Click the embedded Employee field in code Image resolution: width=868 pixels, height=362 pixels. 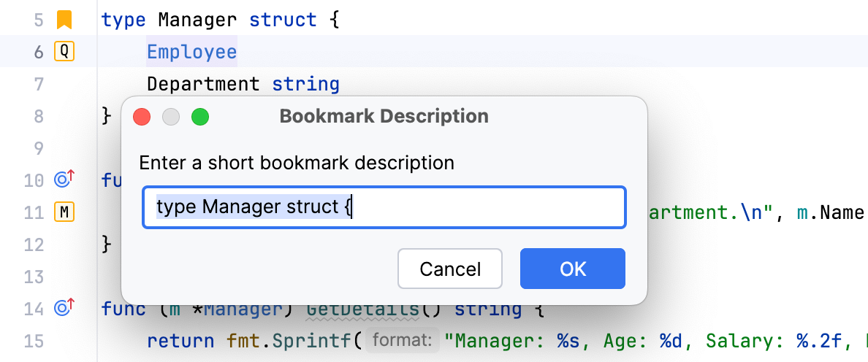pos(191,52)
